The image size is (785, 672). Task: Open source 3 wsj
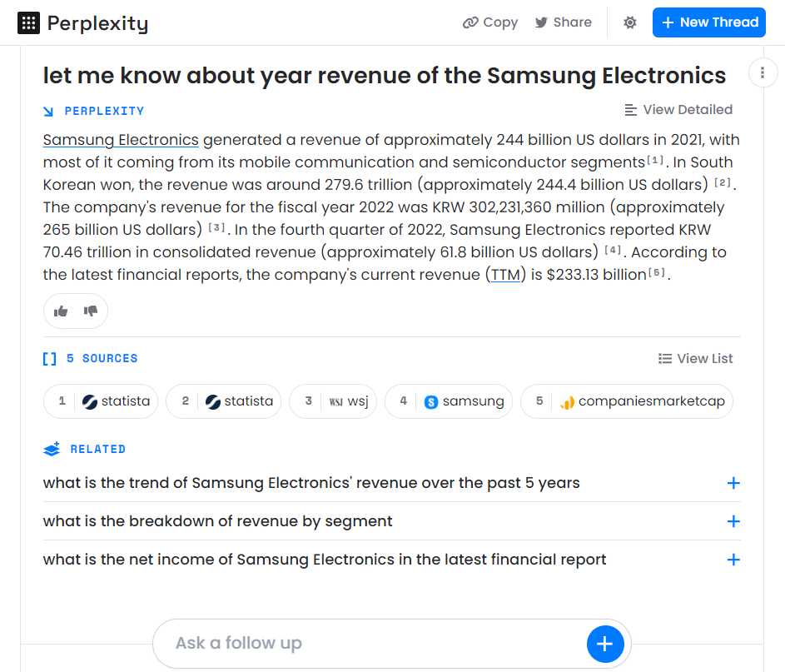333,401
